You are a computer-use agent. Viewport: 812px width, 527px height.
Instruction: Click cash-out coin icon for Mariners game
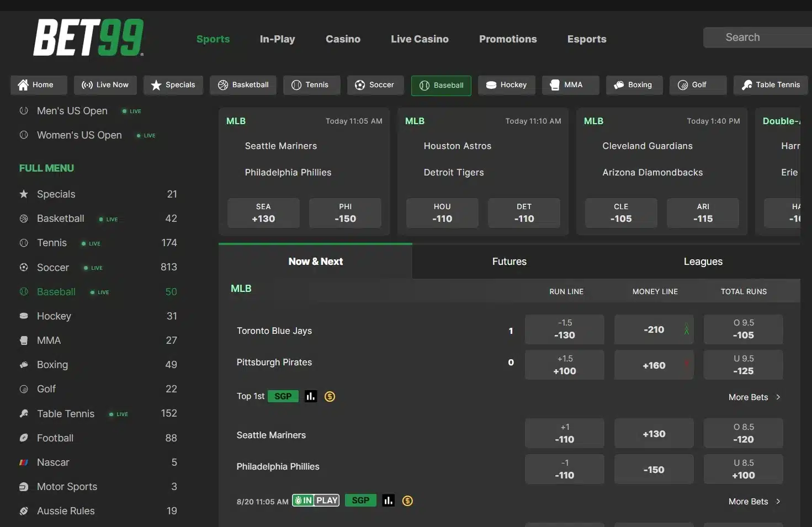407,501
